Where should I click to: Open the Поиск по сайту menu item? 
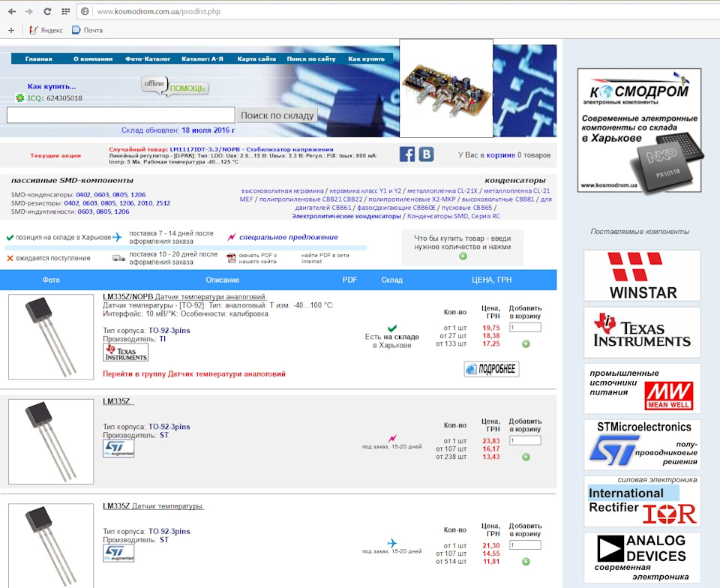pos(311,58)
